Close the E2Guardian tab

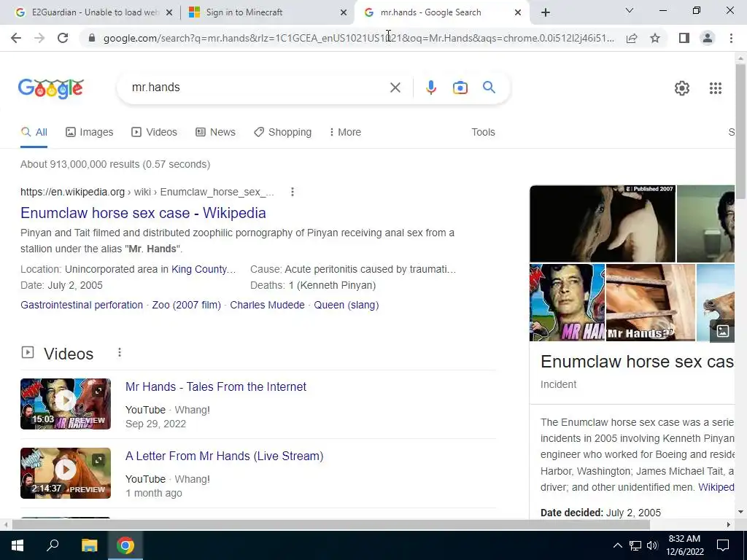click(169, 12)
